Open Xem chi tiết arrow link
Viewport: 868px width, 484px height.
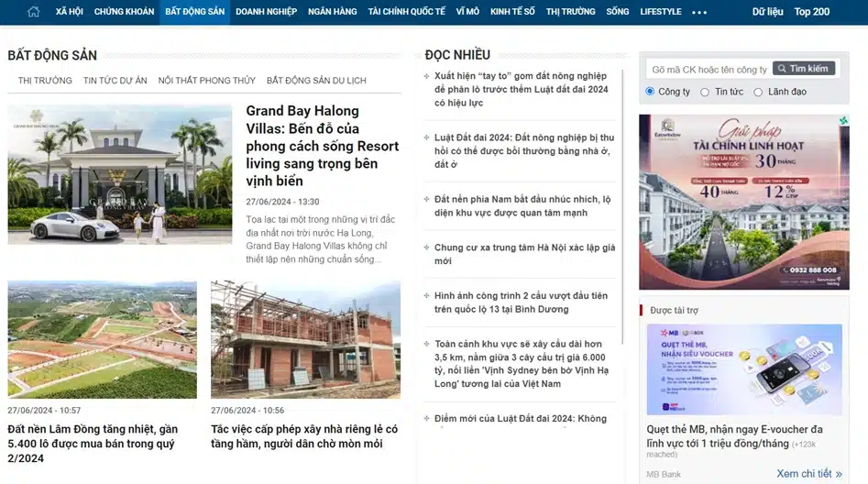pyautogui.click(x=808, y=474)
